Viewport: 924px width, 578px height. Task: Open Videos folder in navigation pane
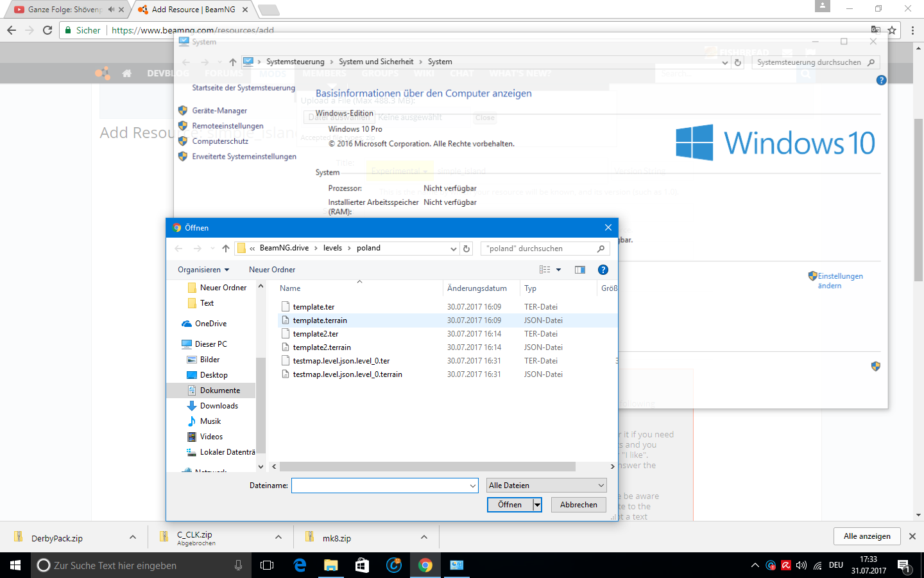(211, 437)
